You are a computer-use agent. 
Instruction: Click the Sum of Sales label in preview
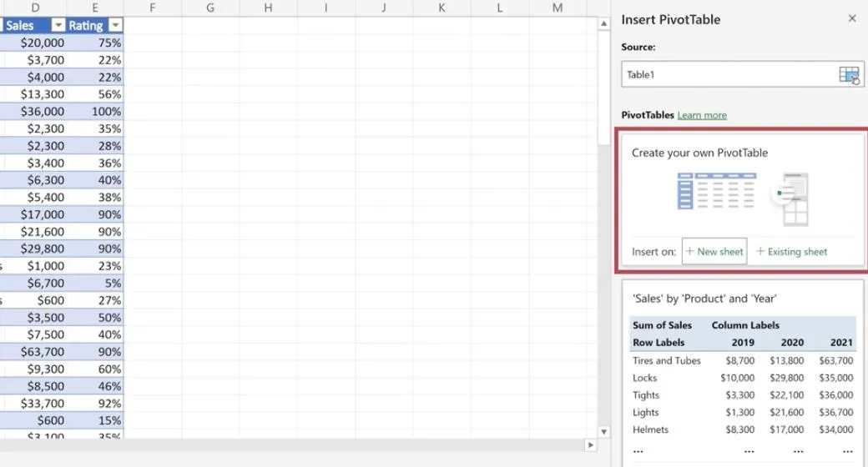(x=662, y=325)
